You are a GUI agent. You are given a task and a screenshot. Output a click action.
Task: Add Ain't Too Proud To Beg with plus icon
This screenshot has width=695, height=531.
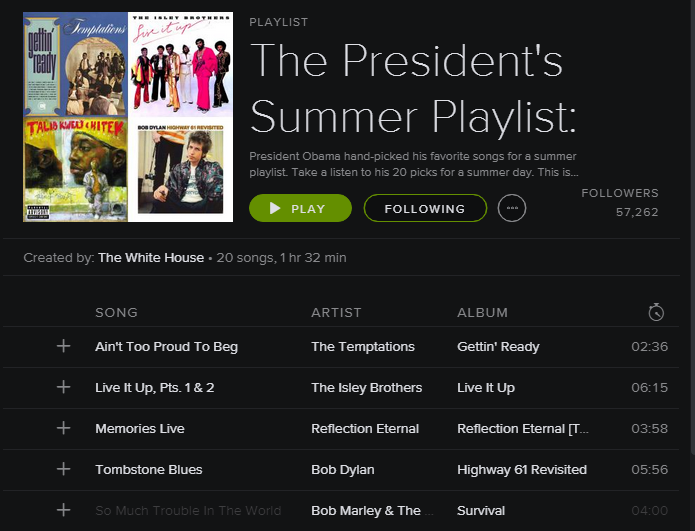coord(64,346)
